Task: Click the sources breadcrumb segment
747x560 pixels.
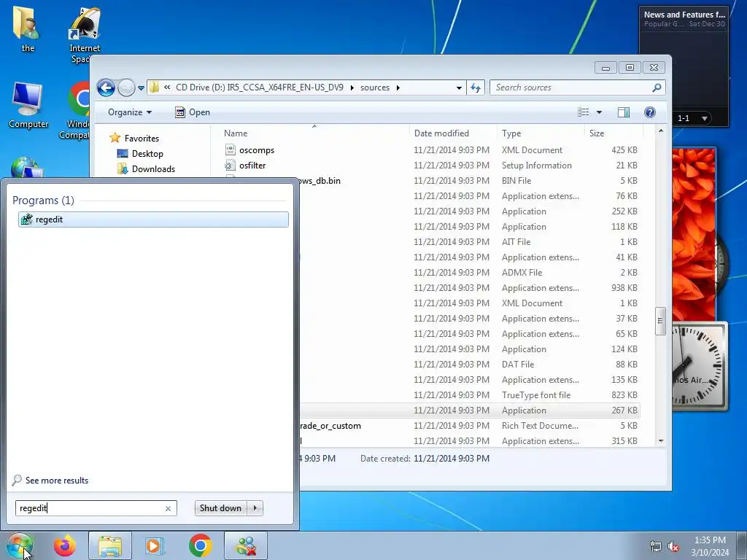Action: point(374,87)
